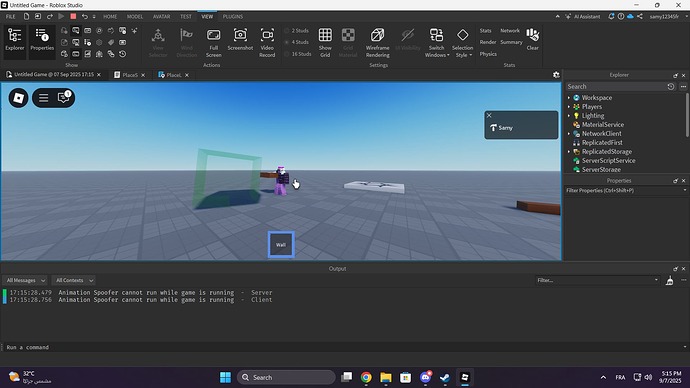Click the Wall tool slot in hotbar

tap(281, 245)
